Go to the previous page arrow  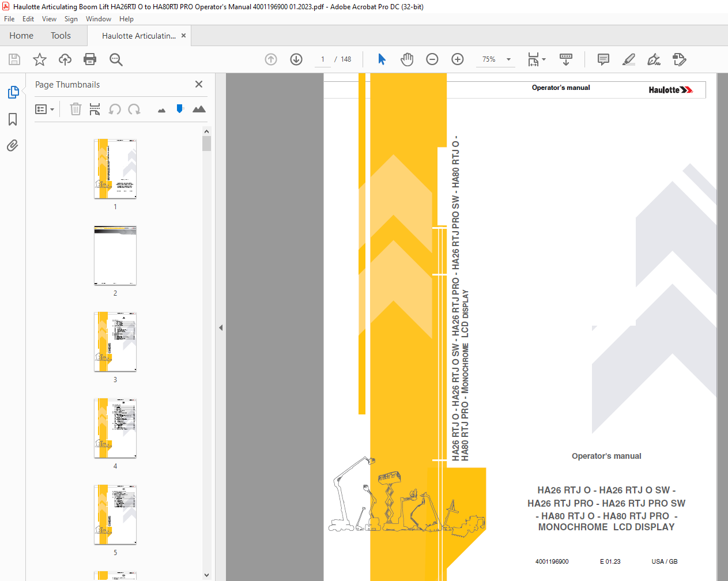(271, 59)
